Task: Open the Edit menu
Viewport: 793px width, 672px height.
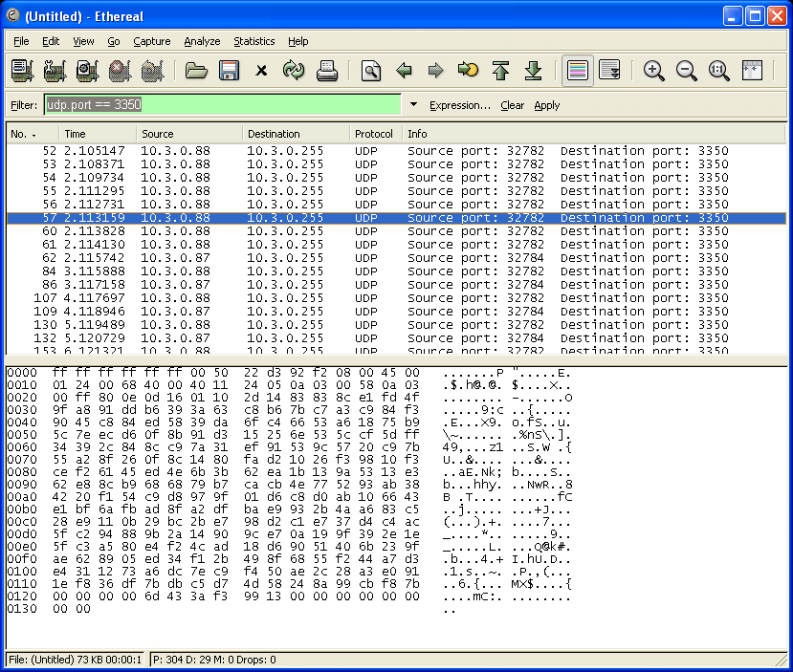Action: [x=51, y=41]
